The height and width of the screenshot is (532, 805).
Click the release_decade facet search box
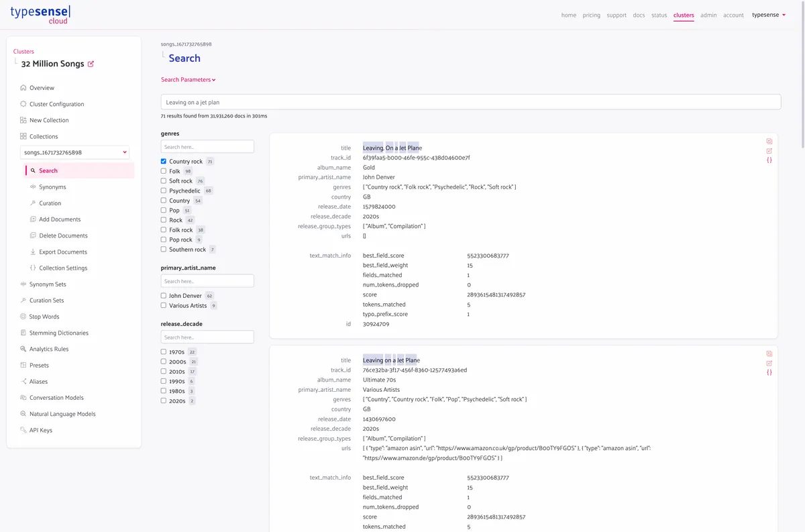[x=207, y=337]
